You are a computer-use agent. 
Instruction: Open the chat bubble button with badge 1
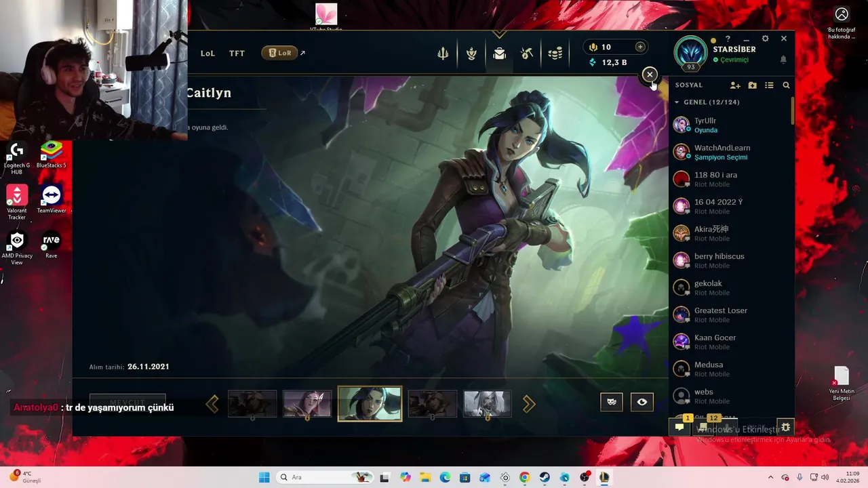[679, 427]
